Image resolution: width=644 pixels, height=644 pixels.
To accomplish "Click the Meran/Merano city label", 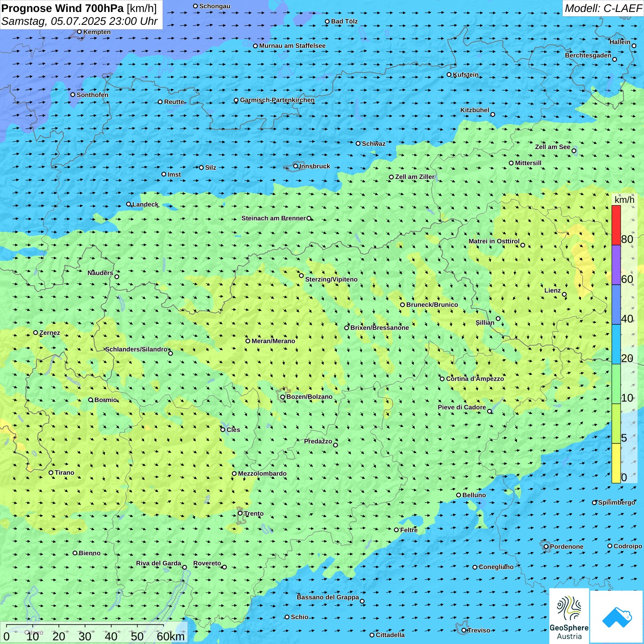I will pyautogui.click(x=273, y=341).
